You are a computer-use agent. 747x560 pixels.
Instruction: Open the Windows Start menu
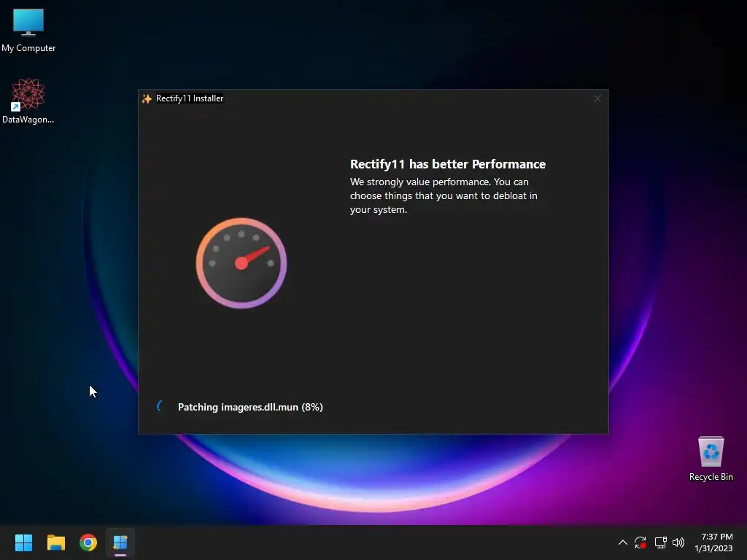[23, 542]
